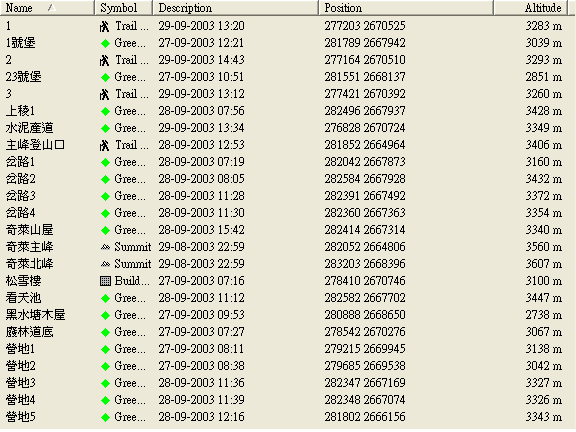Select the Summit icon in 奇萊主峰 row
This screenshot has width=576, height=432.
(x=105, y=248)
